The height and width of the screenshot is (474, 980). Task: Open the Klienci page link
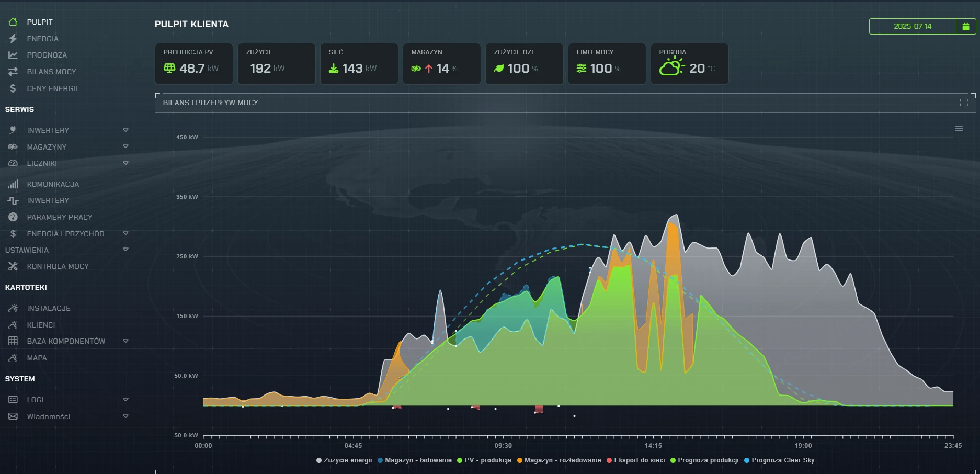click(x=41, y=325)
